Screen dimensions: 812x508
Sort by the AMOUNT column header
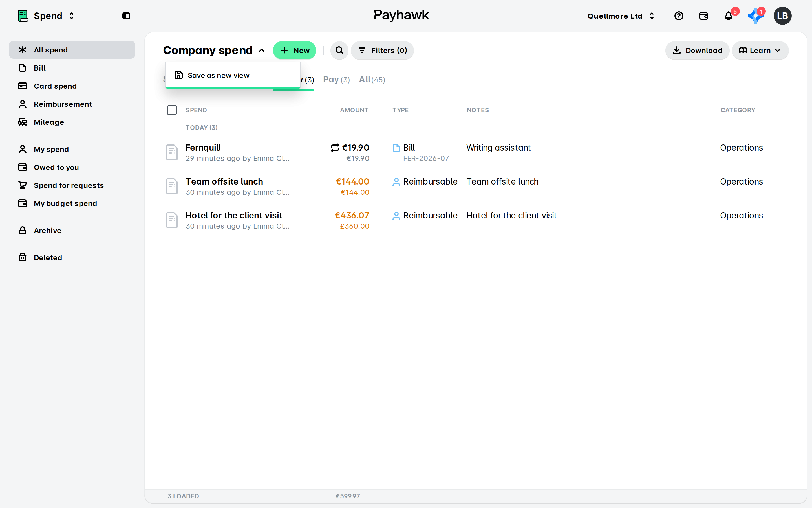(x=354, y=110)
